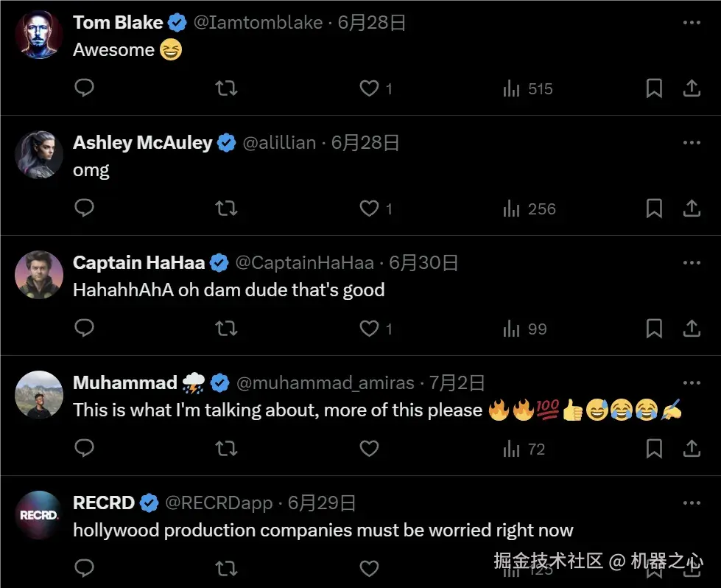Visit Captain HaHaa's profile via display name
Image resolution: width=721 pixels, height=588 pixels.
tap(139, 263)
